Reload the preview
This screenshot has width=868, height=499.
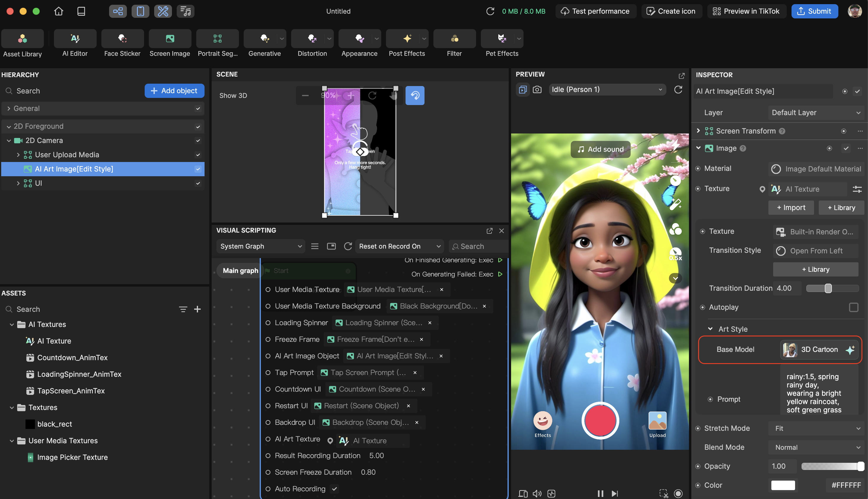pos(678,90)
